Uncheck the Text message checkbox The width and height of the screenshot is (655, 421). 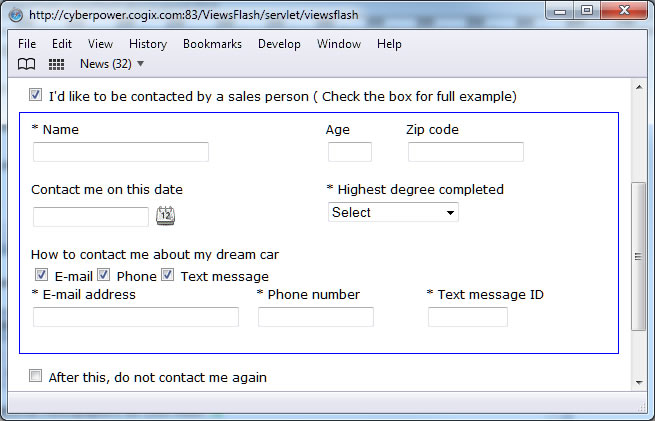coord(168,275)
